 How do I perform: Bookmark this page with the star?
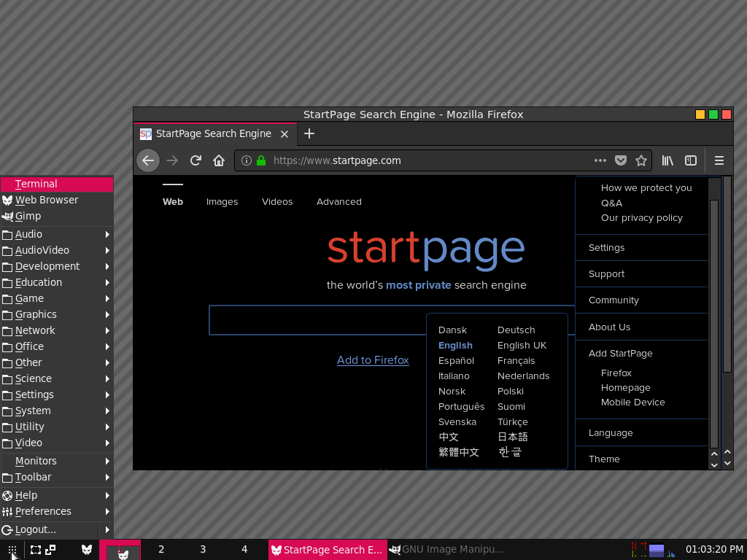[x=641, y=160]
